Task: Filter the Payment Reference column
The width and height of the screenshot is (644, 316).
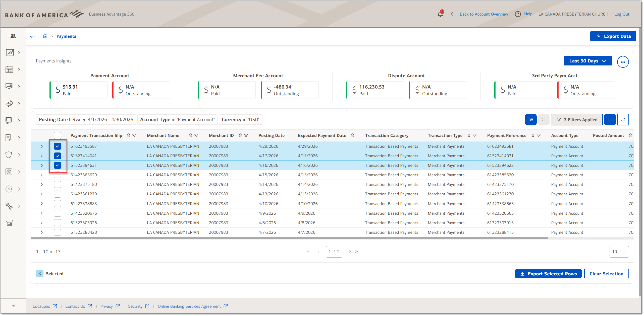Action: pyautogui.click(x=539, y=135)
